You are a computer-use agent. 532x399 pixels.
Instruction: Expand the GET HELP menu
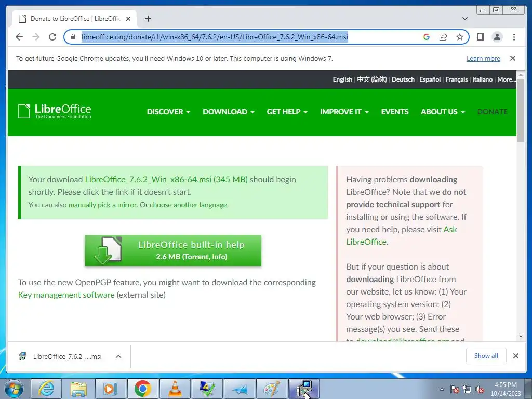pyautogui.click(x=287, y=112)
